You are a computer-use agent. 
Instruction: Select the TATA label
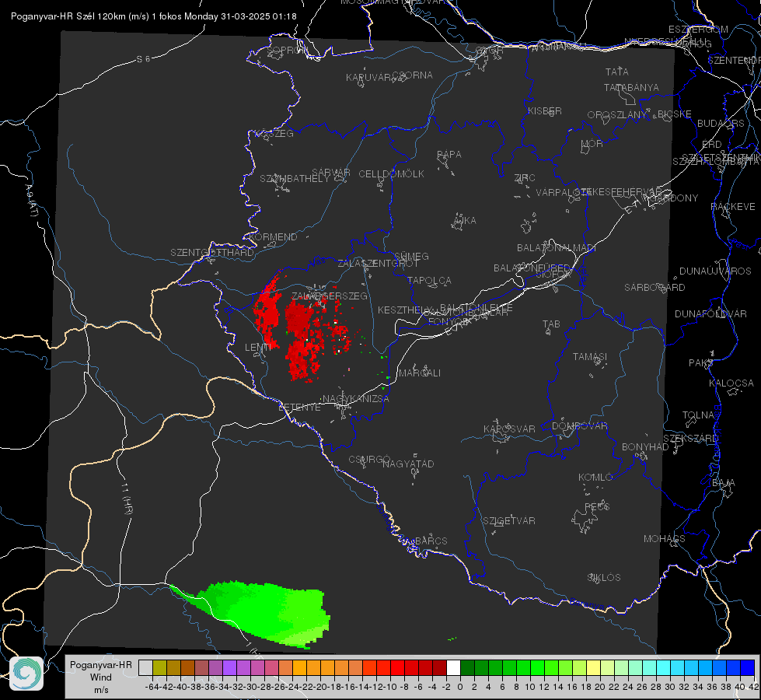tap(617, 72)
